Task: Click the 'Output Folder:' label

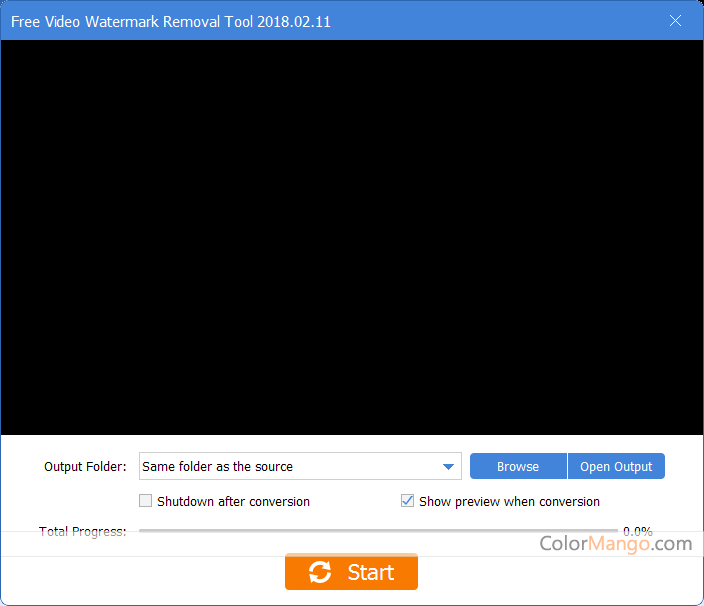Action: 85,466
